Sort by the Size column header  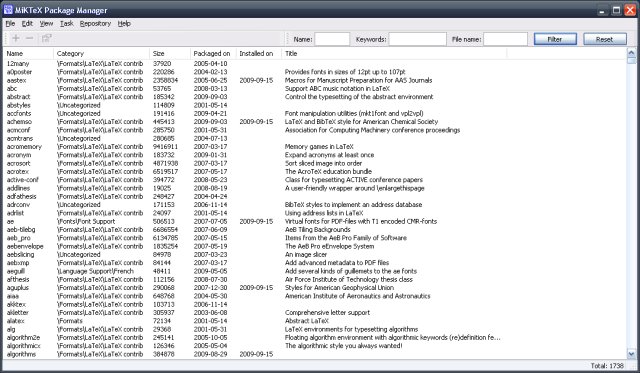point(170,53)
